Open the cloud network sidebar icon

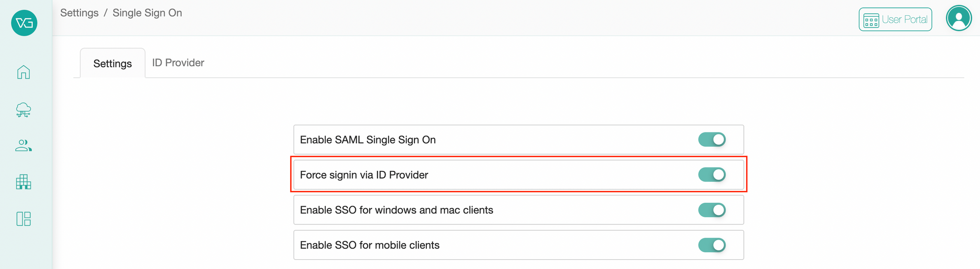(24, 110)
